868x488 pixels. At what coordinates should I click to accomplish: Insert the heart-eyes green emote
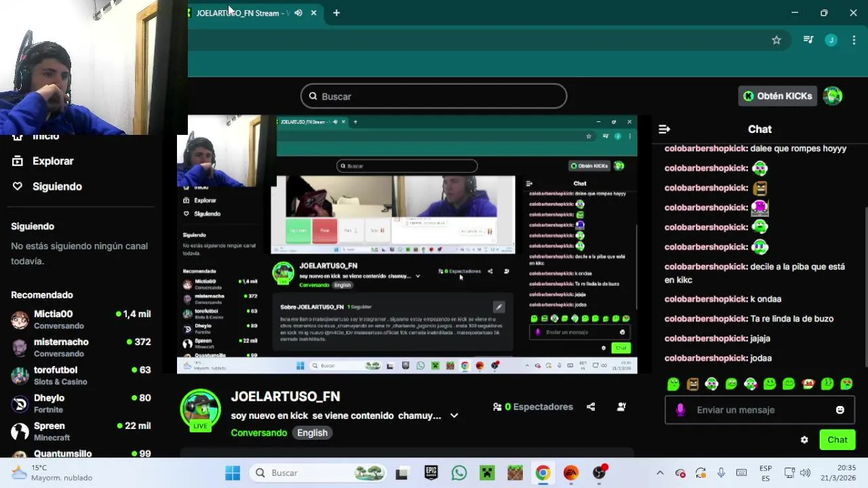tap(846, 384)
